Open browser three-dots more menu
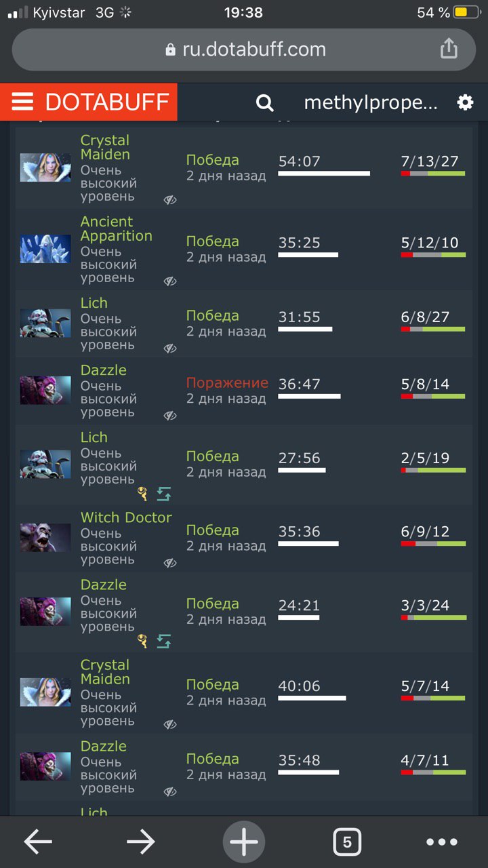 point(442,842)
